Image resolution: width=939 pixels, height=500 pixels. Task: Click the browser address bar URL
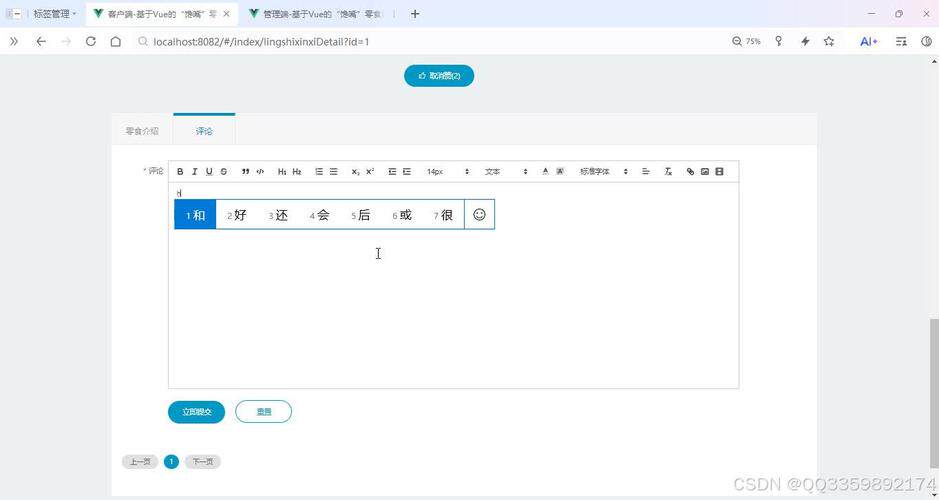point(261,41)
